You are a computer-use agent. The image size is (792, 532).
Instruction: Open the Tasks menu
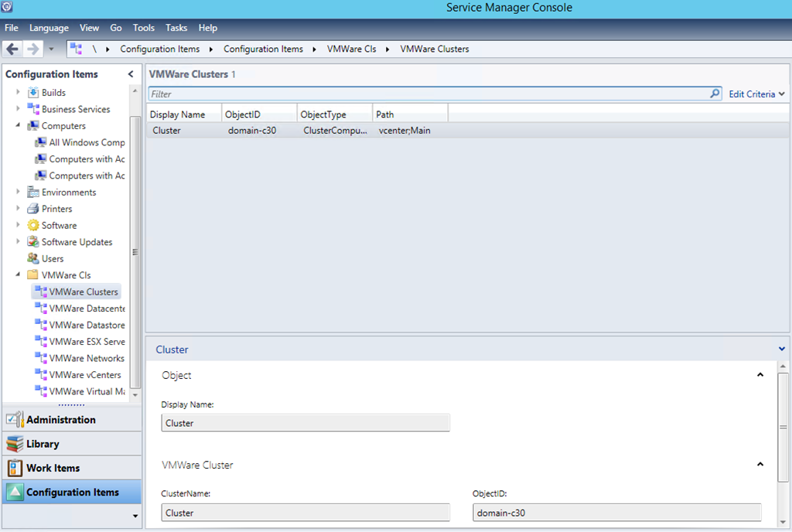tap(176, 28)
